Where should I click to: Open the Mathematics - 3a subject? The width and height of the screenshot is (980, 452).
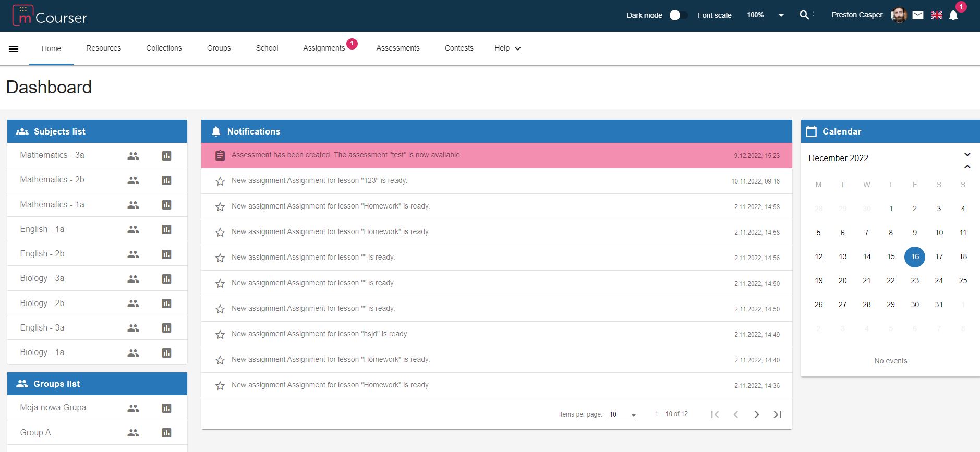coord(52,155)
